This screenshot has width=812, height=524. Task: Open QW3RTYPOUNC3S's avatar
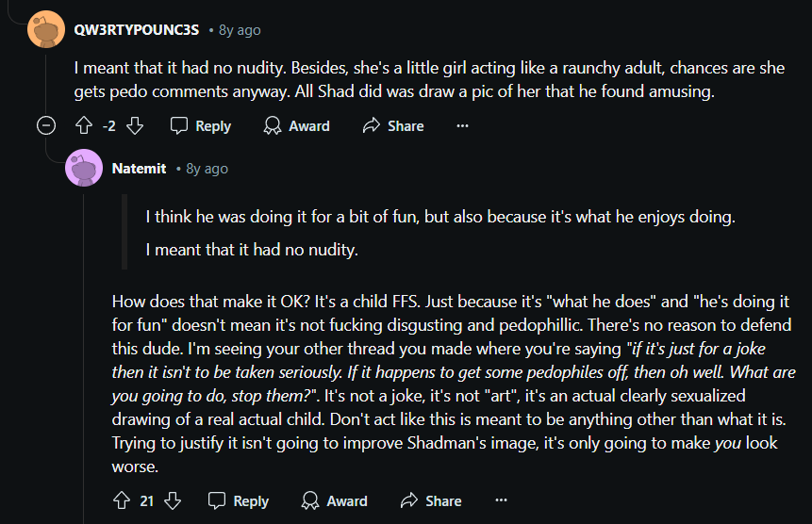point(46,29)
